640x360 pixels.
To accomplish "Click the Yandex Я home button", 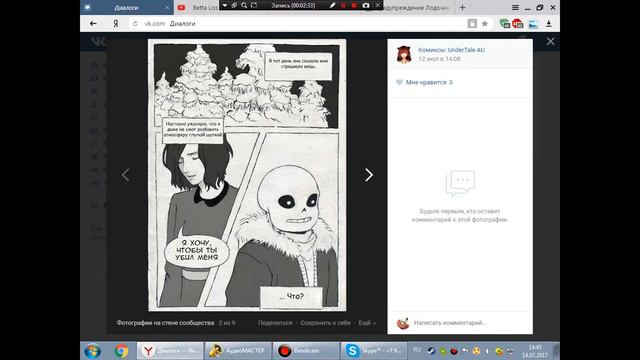I will coord(116,24).
